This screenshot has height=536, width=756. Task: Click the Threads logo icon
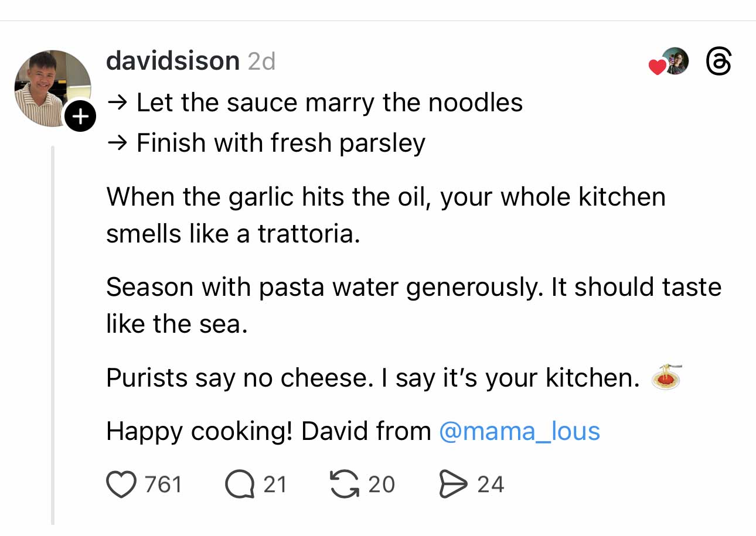pyautogui.click(x=718, y=62)
